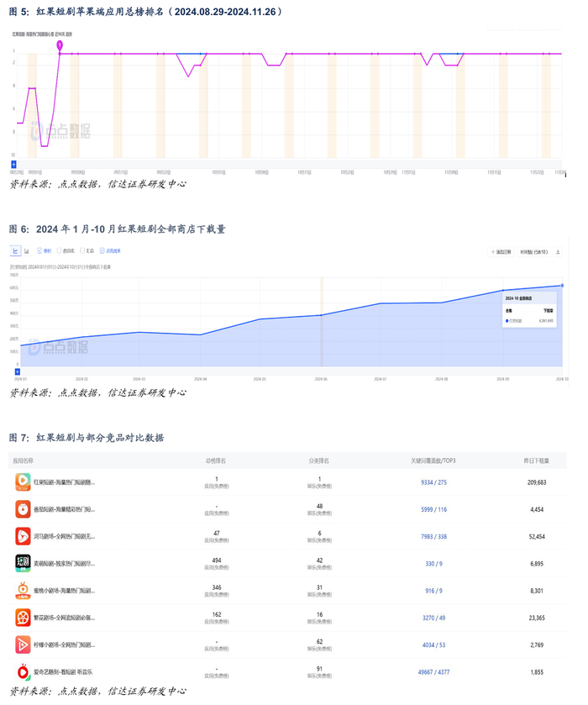The image size is (588, 705).
Task: Click the add comparison button
Action: pyautogui.click(x=501, y=252)
